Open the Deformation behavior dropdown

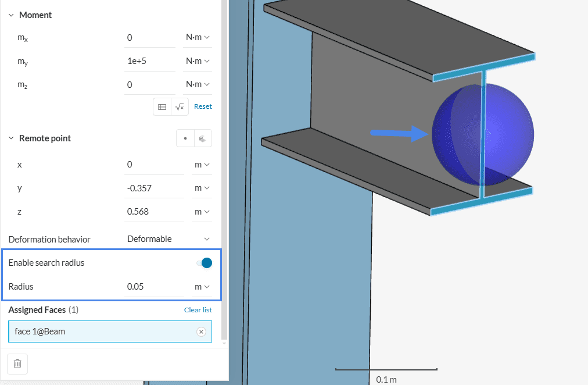click(168, 239)
